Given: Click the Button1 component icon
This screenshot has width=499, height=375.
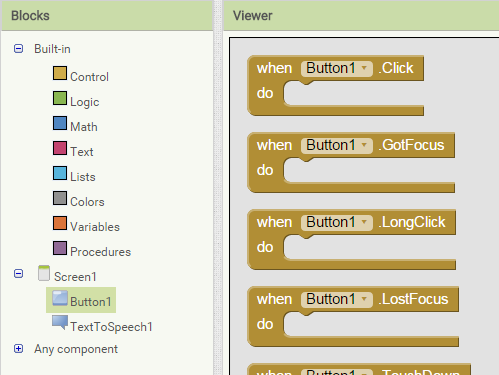Looking at the screenshot, I should (60, 298).
